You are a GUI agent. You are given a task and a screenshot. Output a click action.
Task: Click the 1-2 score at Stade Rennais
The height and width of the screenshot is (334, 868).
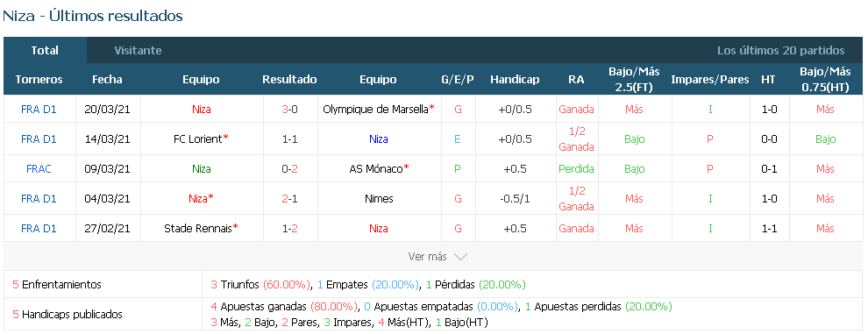coord(289,228)
